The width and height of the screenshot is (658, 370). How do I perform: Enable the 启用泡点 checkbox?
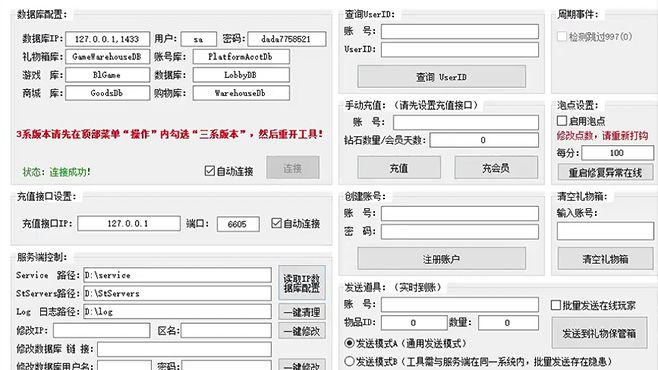coord(562,121)
